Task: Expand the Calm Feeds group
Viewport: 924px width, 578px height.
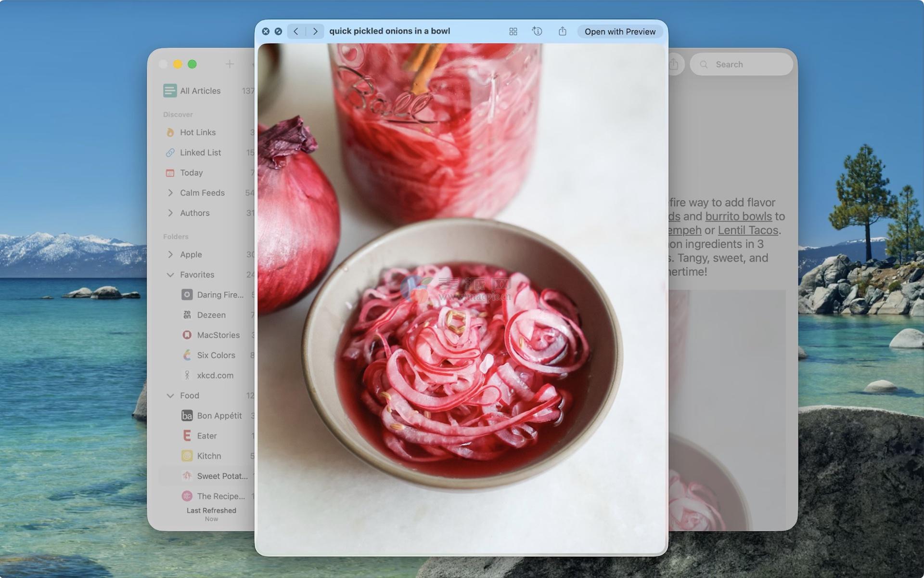Action: pos(170,193)
